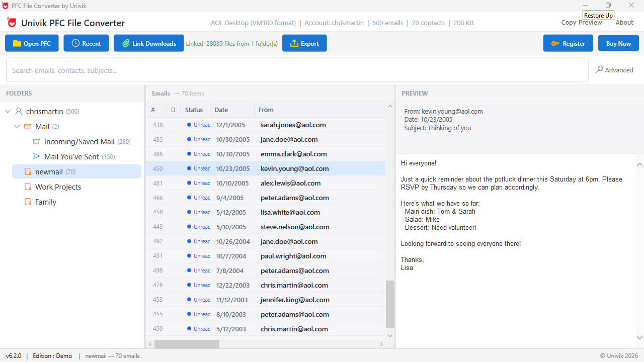Select the Mail envelope icon in folders
The image size is (644, 362).
pyautogui.click(x=28, y=126)
